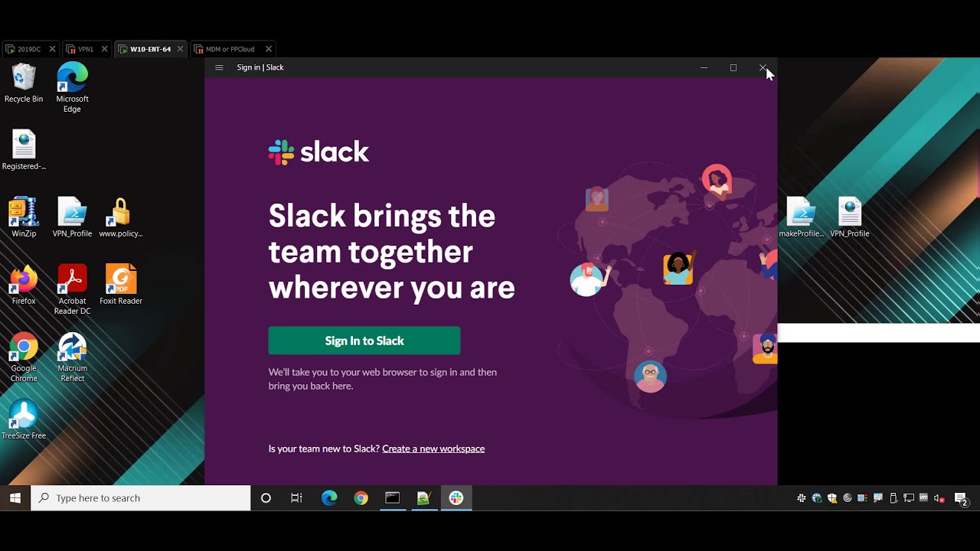Select the TreeSize Free desktop icon

click(24, 419)
